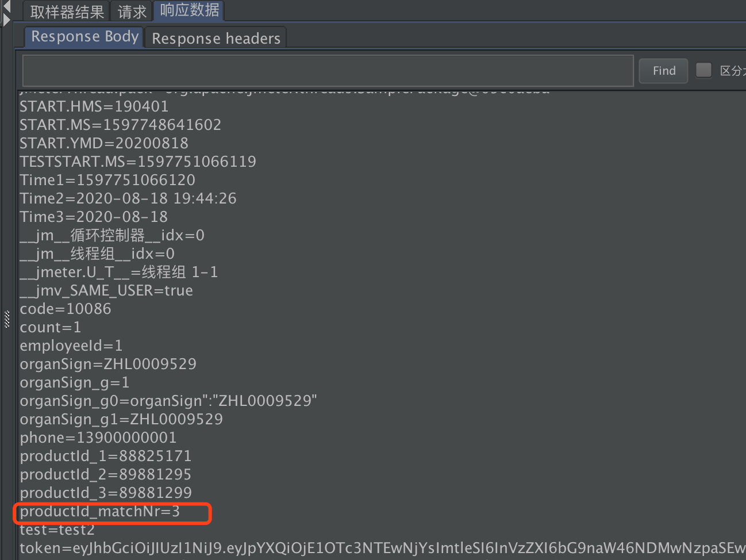The image size is (746, 560).
Task: Select the __jm__线程组__idx=0 line
Action: [97, 254]
